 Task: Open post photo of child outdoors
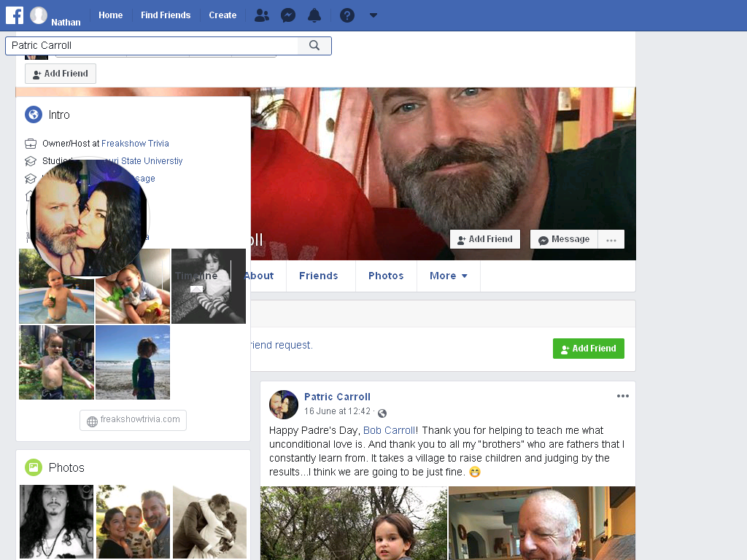point(354,523)
